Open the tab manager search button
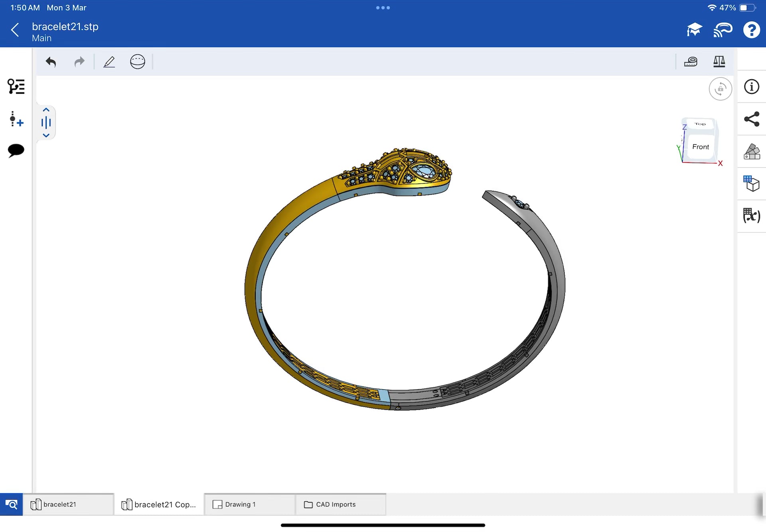 (x=11, y=504)
